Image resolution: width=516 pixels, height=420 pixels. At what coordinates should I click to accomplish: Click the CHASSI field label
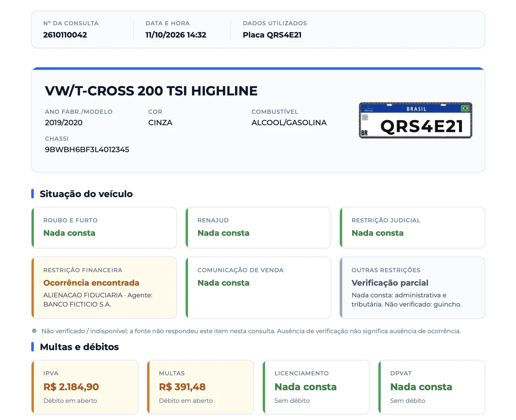click(x=57, y=139)
